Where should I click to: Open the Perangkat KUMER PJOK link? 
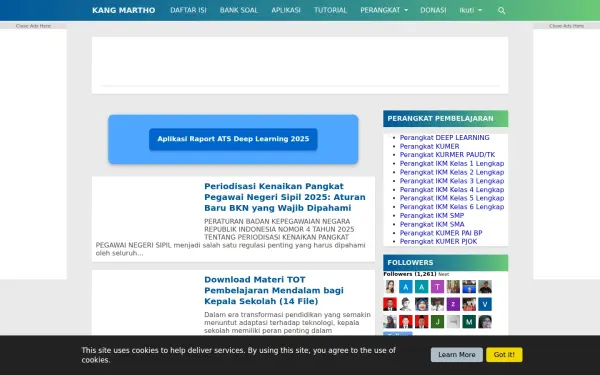point(438,241)
